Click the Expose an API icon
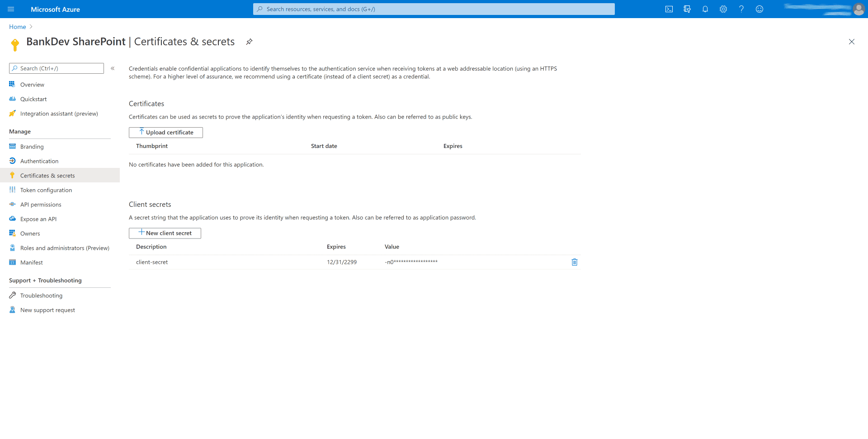Image resolution: width=868 pixels, height=439 pixels. (x=12, y=219)
